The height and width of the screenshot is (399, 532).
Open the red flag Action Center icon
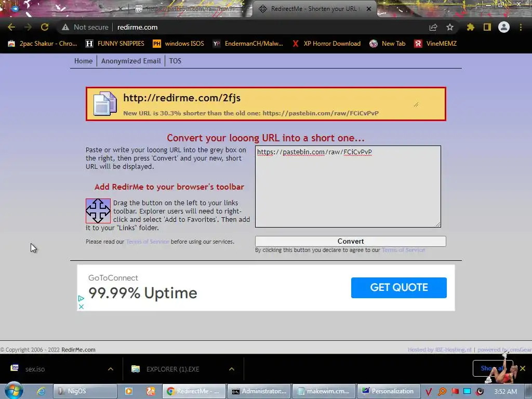455,392
